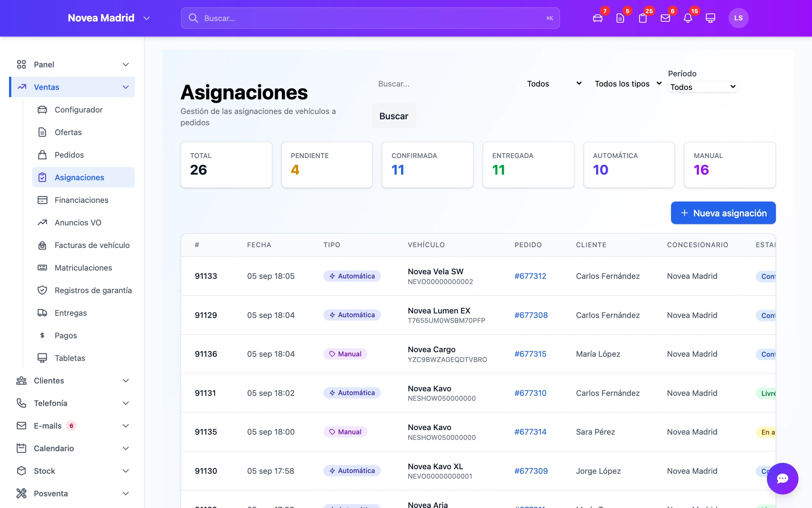Click vehicle Novea Lumen EX
The width and height of the screenshot is (812, 508).
(439, 310)
